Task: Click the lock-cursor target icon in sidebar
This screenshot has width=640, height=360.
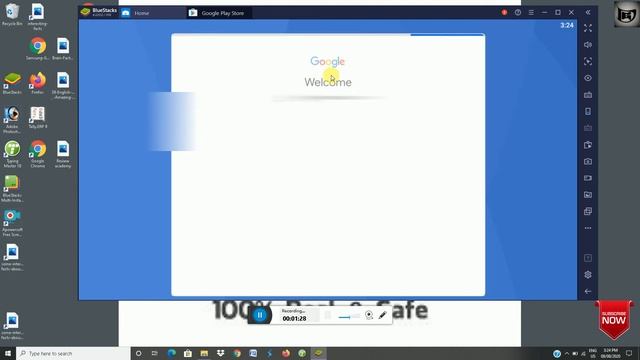Action: click(588, 62)
